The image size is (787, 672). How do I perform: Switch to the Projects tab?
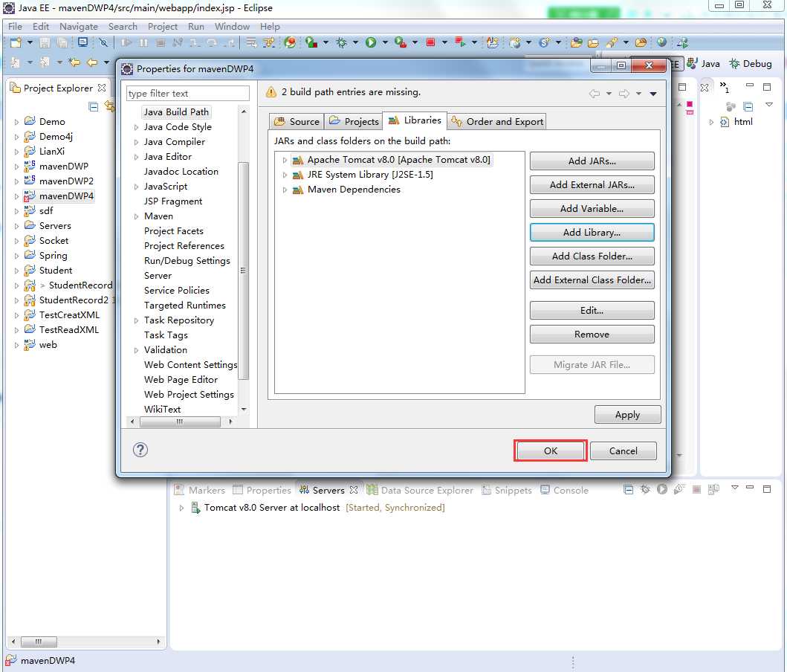coord(353,121)
